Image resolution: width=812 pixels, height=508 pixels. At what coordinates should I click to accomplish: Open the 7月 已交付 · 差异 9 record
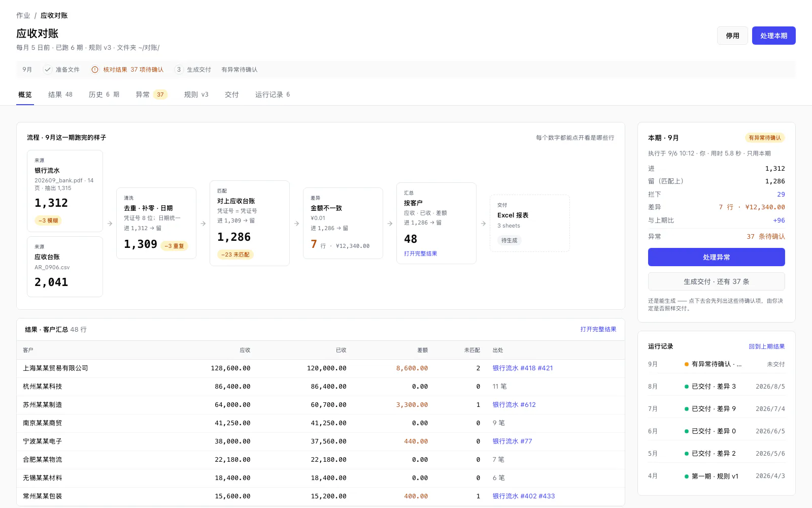click(x=716, y=409)
